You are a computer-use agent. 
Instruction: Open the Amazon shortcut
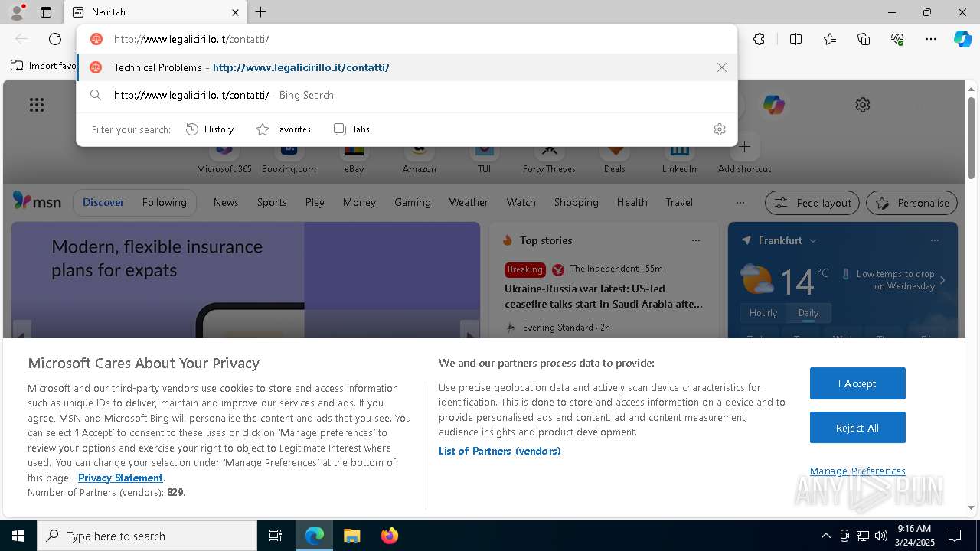point(419,158)
